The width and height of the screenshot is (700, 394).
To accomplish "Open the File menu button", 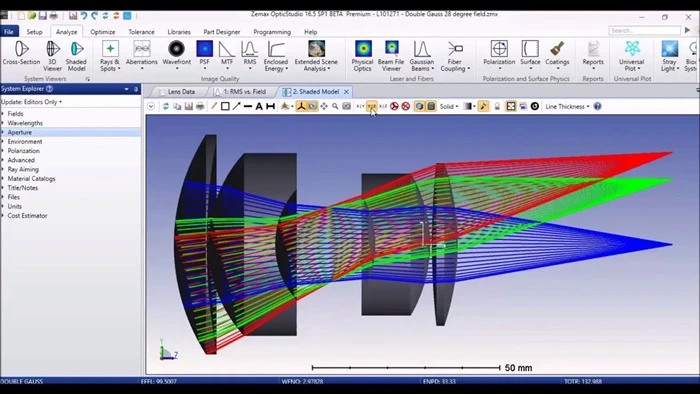I will pyautogui.click(x=9, y=32).
